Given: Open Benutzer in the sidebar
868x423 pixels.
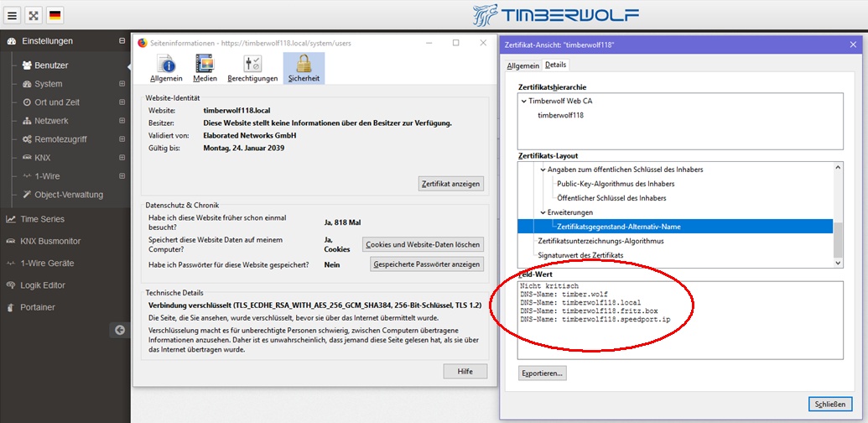Looking at the screenshot, I should [x=51, y=65].
